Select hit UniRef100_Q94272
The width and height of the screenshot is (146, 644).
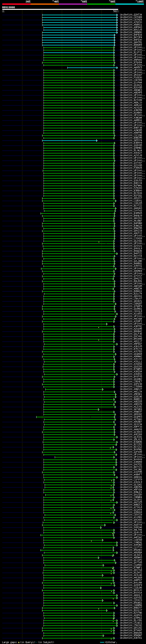[131, 278]
